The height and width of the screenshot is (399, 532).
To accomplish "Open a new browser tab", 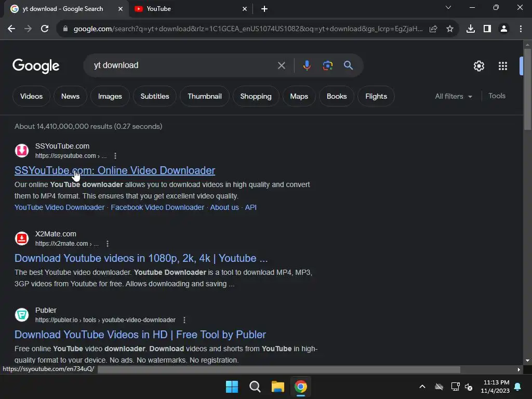I will tap(264, 9).
